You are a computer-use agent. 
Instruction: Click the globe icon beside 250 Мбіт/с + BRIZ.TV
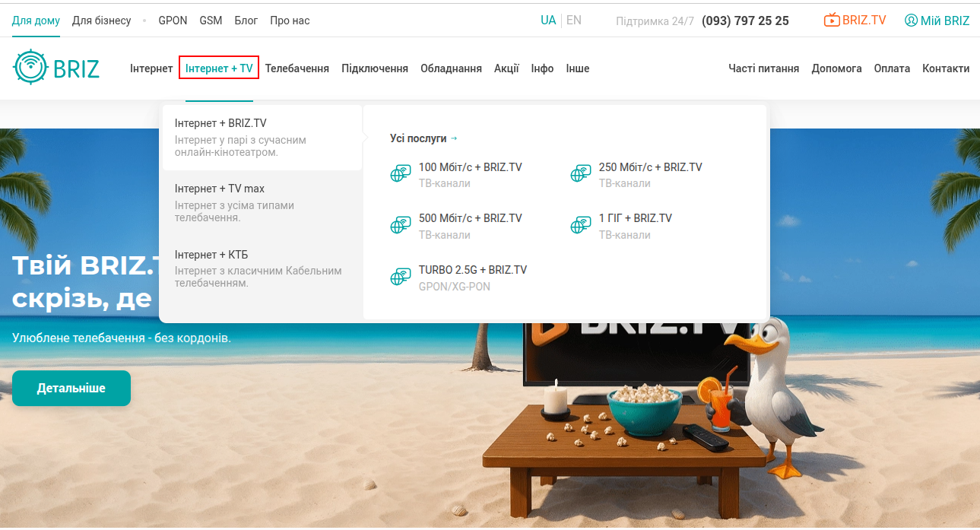click(580, 174)
